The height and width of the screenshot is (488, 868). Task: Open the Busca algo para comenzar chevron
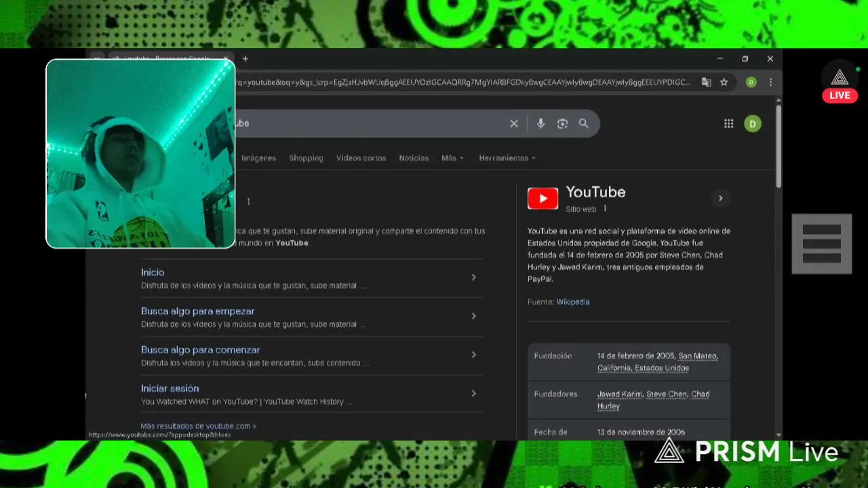click(473, 354)
